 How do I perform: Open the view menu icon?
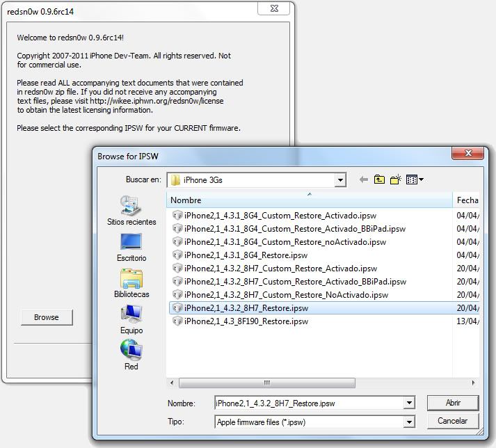click(415, 179)
